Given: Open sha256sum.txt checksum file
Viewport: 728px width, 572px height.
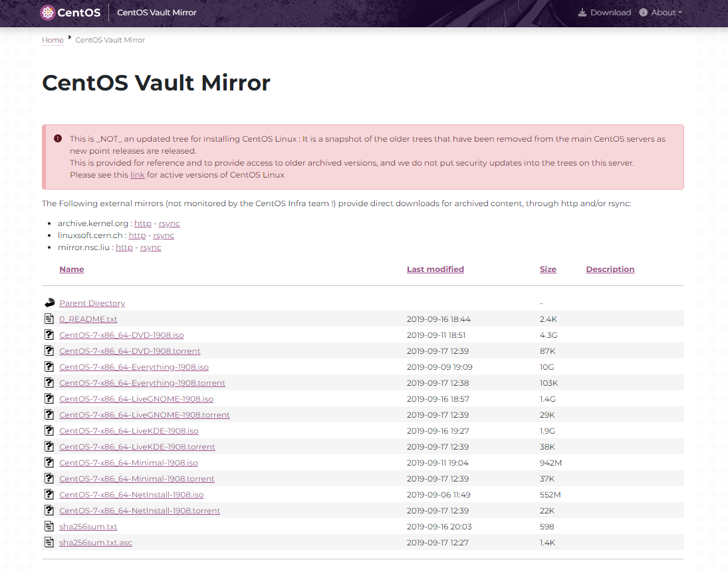Looking at the screenshot, I should coord(88,527).
